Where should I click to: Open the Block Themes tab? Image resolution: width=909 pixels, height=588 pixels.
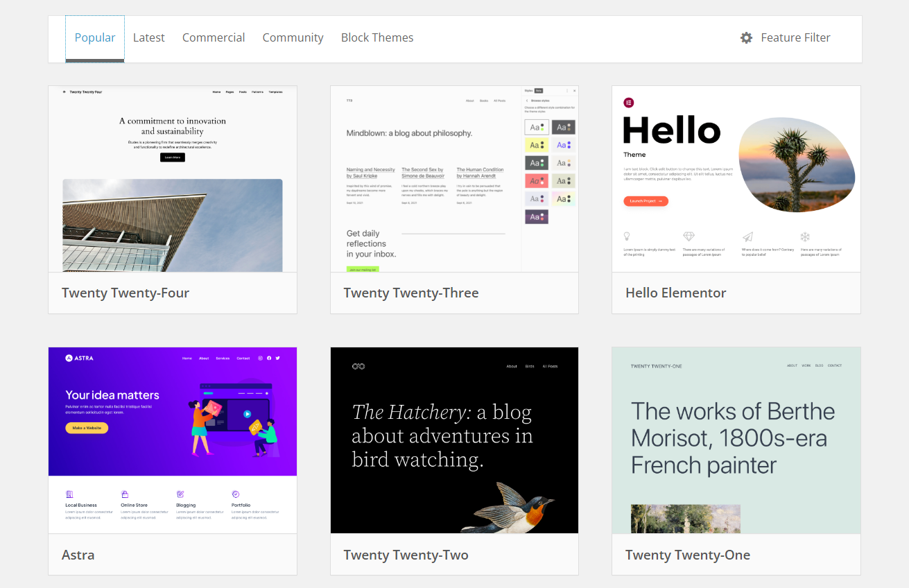(377, 38)
